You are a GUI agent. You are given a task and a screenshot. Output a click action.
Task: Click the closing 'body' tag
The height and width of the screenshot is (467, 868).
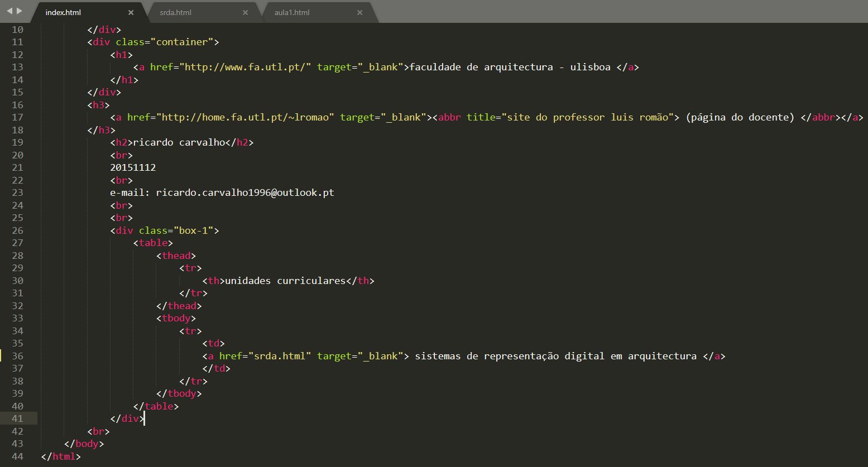(84, 444)
